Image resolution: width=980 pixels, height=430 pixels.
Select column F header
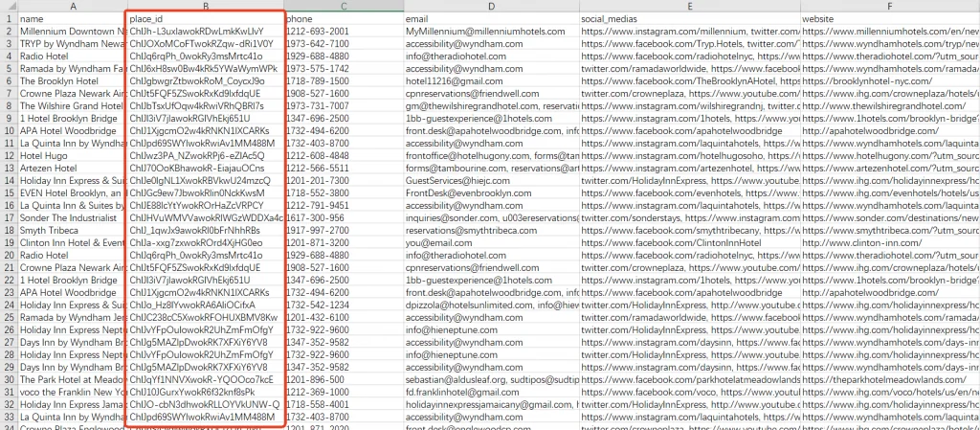(x=890, y=6)
